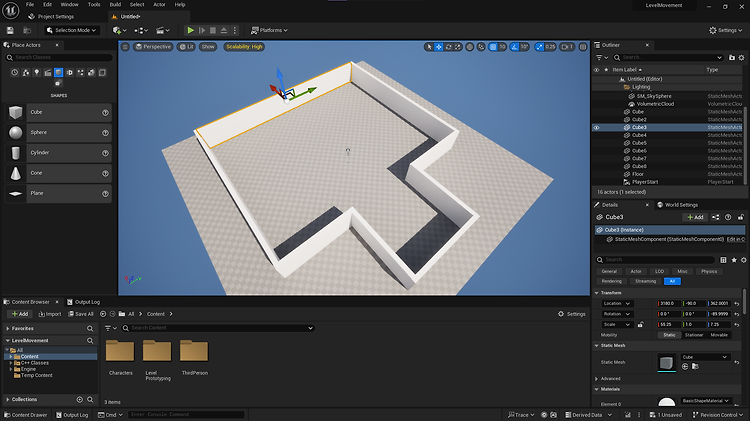Toggle scale snapping in viewport
This screenshot has width=750, height=421.
point(540,47)
